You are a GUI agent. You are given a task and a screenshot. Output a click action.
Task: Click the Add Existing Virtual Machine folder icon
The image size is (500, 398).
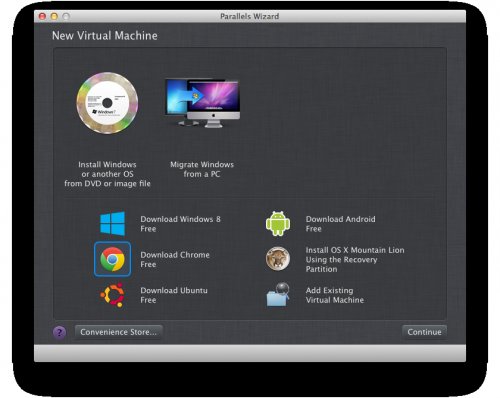(x=278, y=295)
